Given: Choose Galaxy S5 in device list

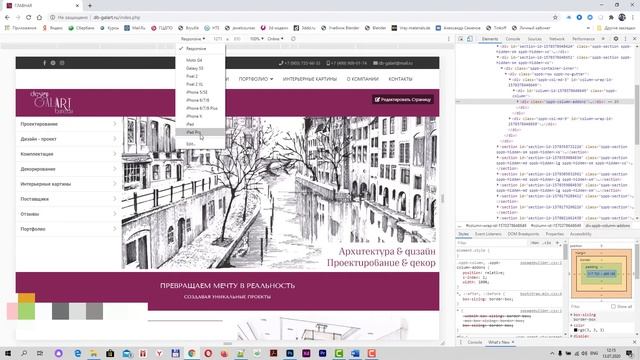Looking at the screenshot, I should pyautogui.click(x=200, y=68).
